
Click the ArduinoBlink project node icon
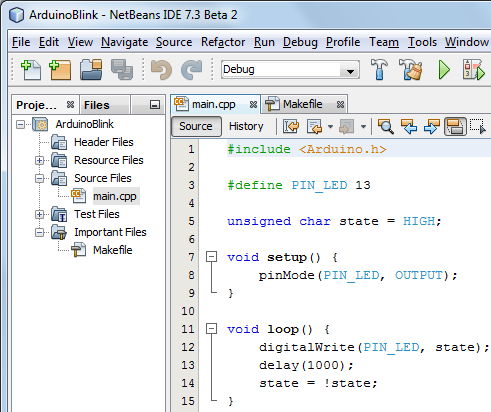pyautogui.click(x=40, y=124)
